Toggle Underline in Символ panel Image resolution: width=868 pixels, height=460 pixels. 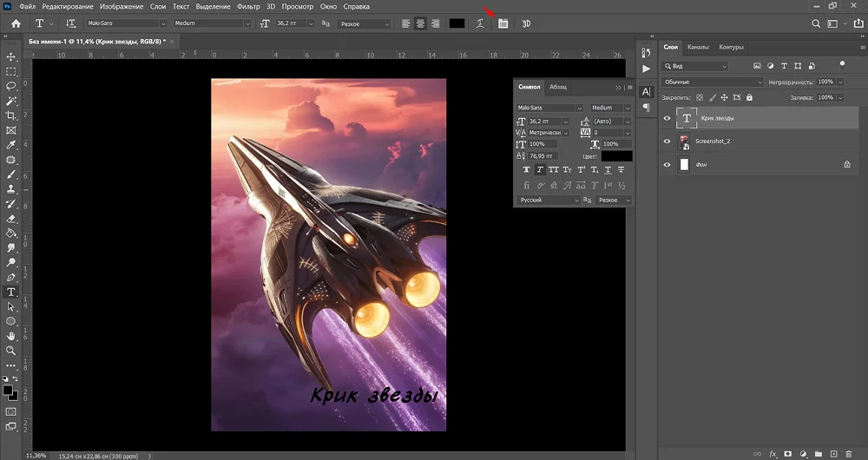608,170
